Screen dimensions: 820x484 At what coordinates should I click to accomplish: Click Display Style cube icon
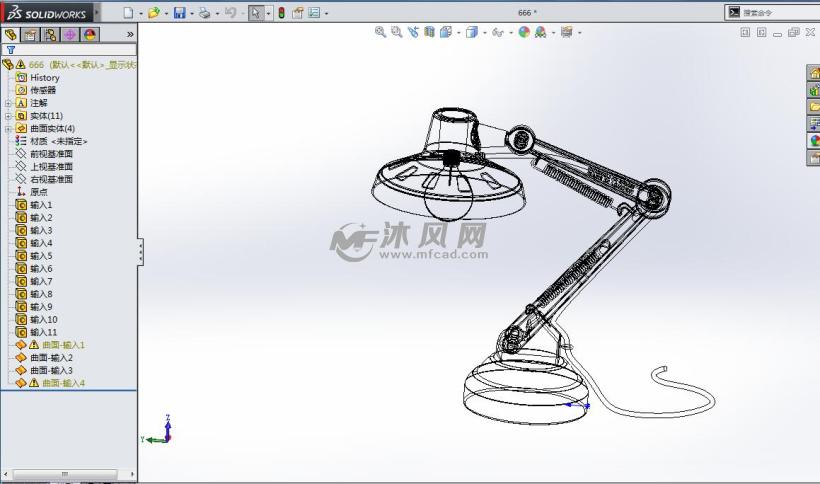click(472, 32)
